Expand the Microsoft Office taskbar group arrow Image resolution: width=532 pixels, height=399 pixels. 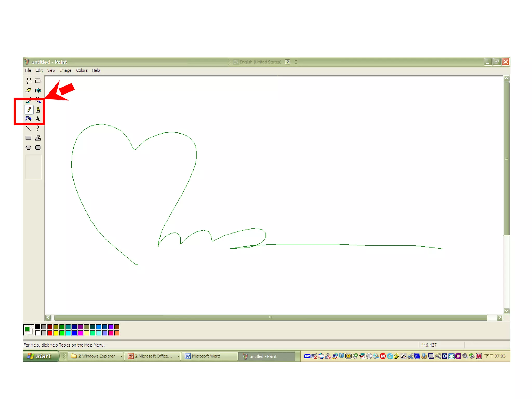[178, 356]
